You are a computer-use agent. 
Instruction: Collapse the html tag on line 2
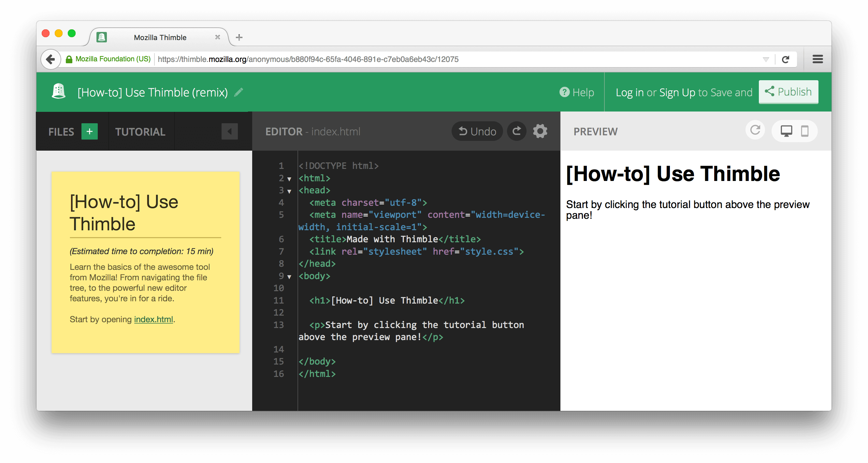[x=289, y=179]
